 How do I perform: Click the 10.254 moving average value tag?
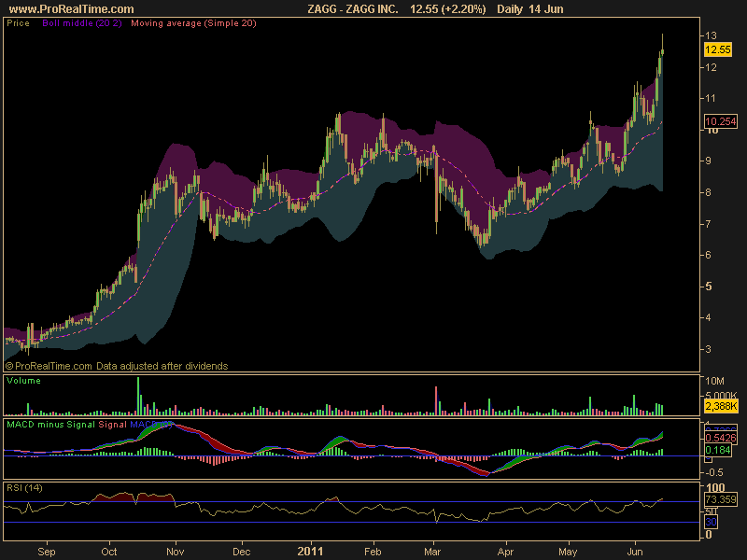click(720, 121)
